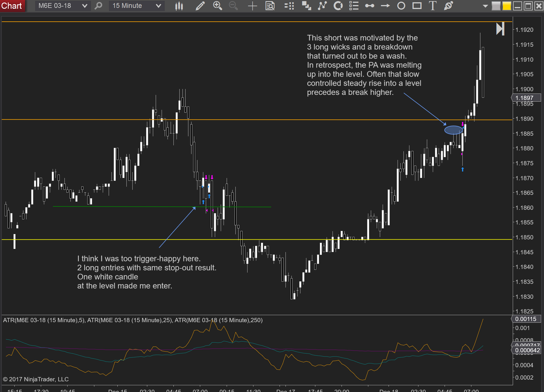
Task: Close the chart window
Action: (x=539, y=6)
